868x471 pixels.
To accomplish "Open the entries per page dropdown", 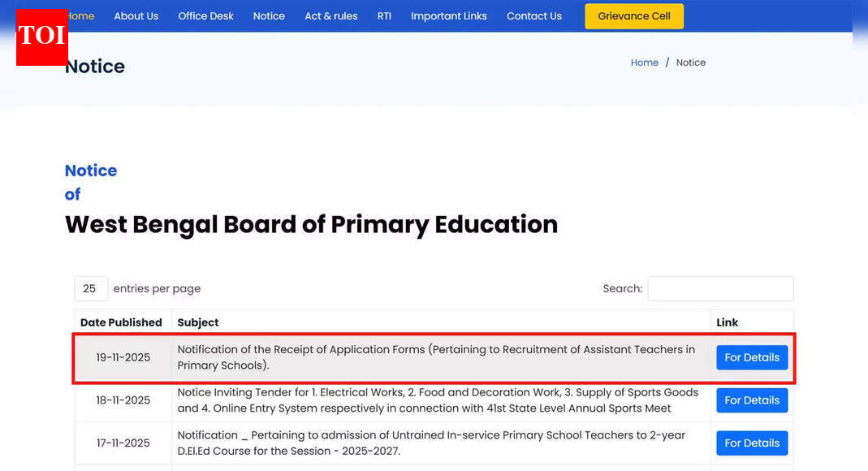I will pyautogui.click(x=90, y=288).
